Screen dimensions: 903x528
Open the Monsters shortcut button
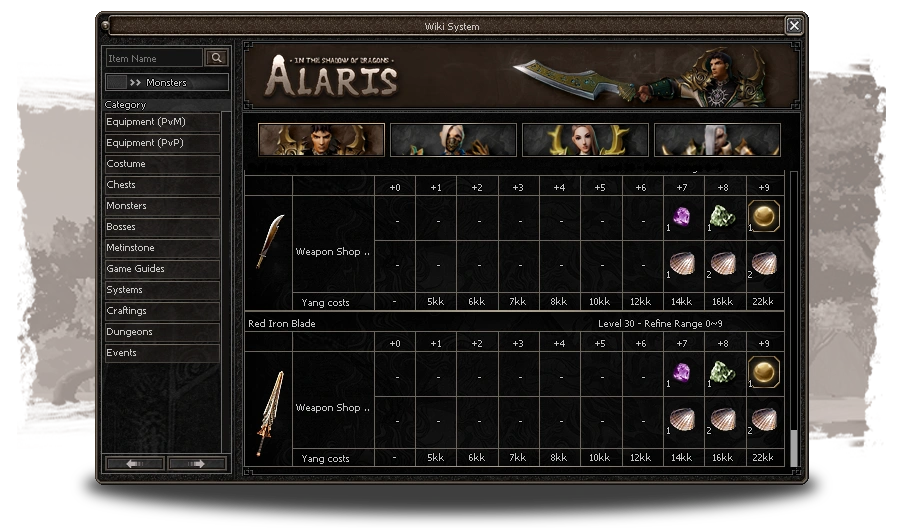tap(167, 82)
